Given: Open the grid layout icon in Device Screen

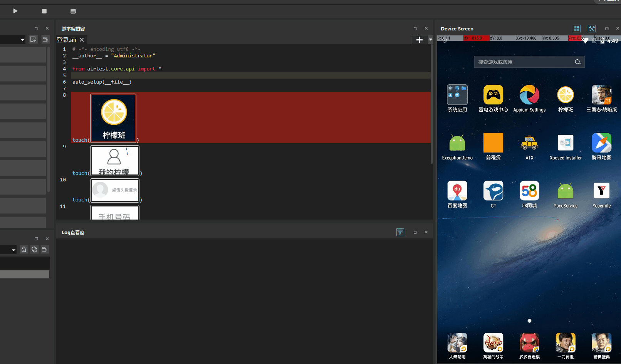Looking at the screenshot, I should pos(577,29).
